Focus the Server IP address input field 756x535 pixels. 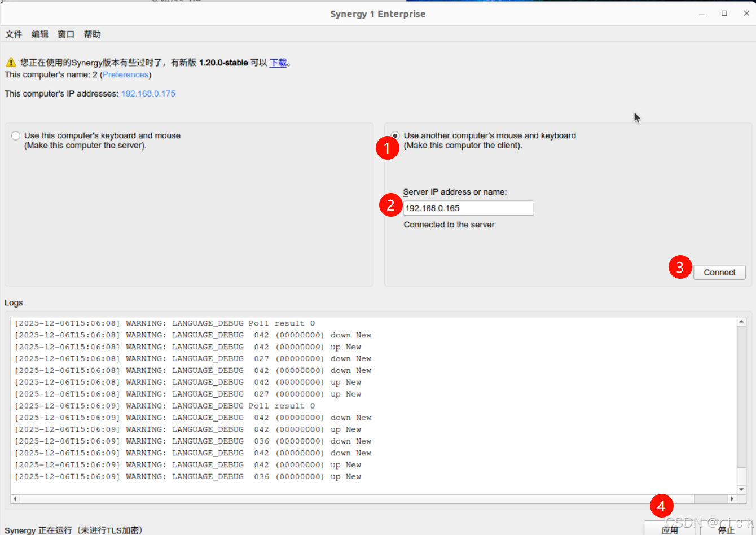point(468,208)
